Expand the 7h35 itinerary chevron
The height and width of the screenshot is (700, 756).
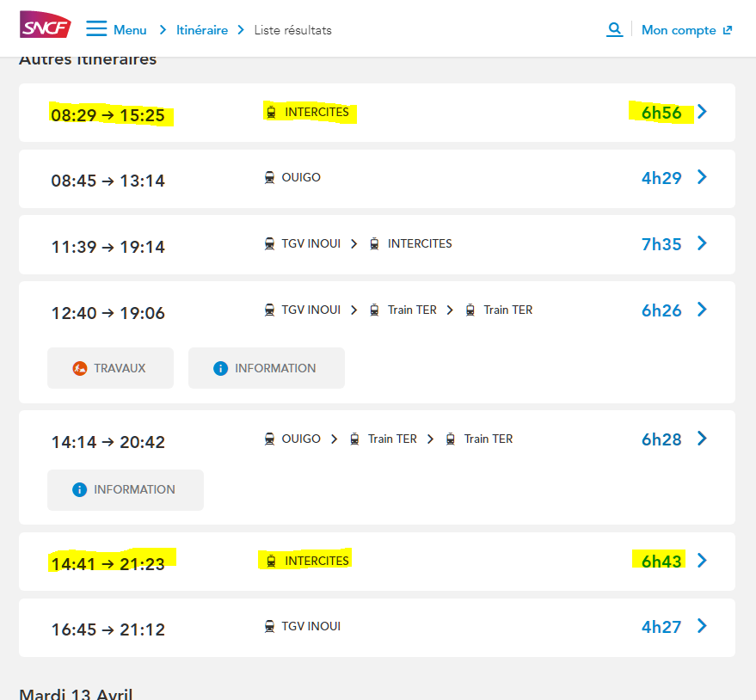(x=703, y=243)
